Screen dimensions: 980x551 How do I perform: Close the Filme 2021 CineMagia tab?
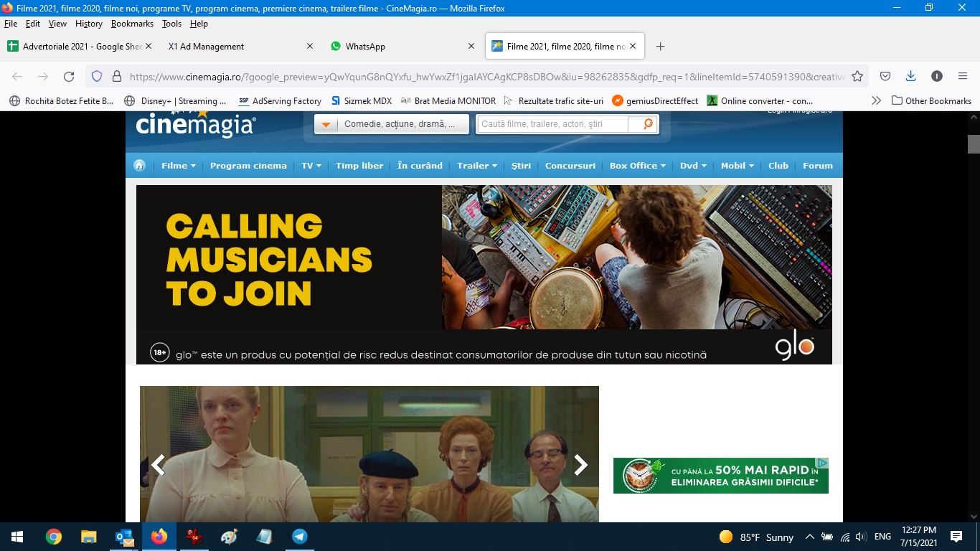[633, 46]
